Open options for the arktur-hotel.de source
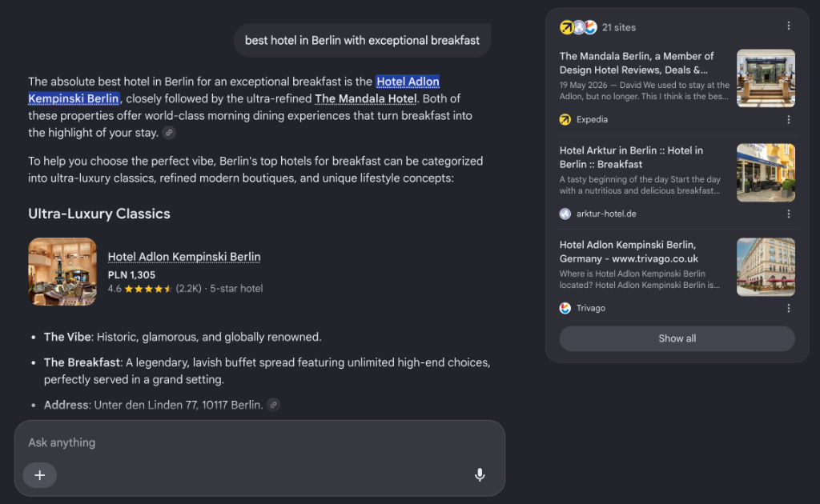Viewport: 820px width, 504px height. pyautogui.click(x=789, y=214)
